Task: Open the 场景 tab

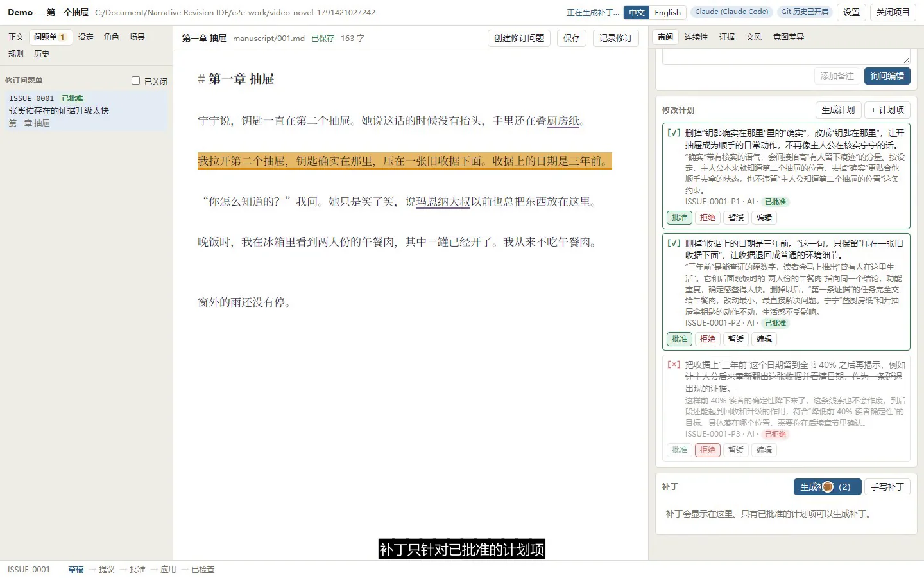Action: coord(137,37)
